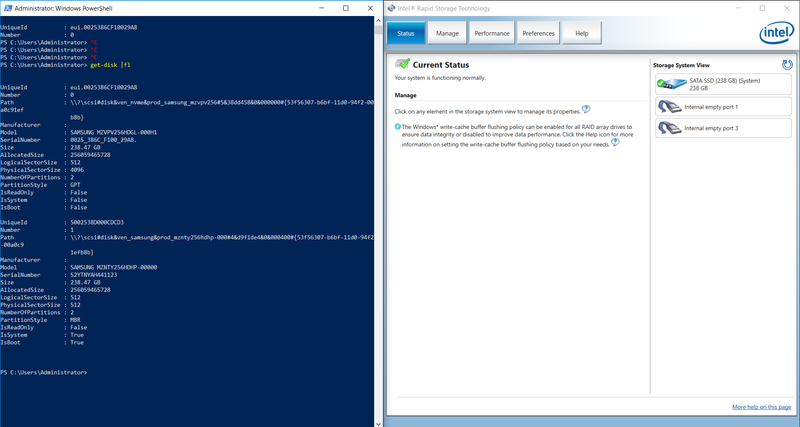
Task: Click the refresh icon in Storage System View
Action: pyautogui.click(x=787, y=65)
